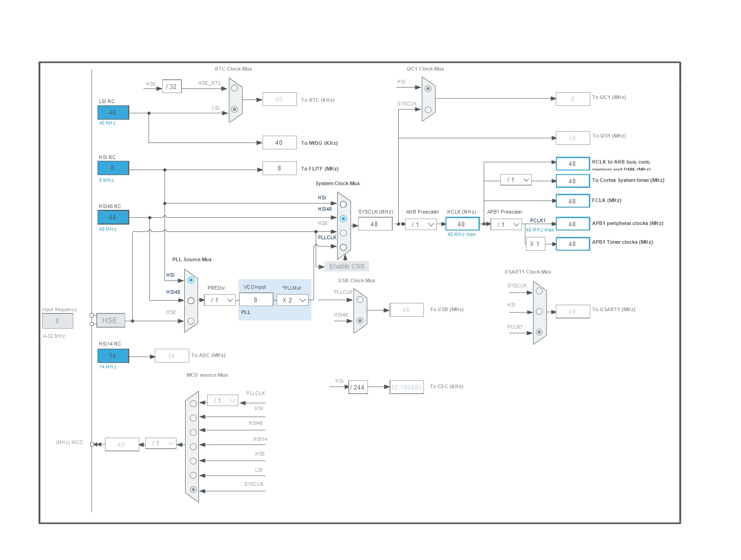
Task: Open the MCO PLLCLK divider dropdown
Action: (x=223, y=401)
